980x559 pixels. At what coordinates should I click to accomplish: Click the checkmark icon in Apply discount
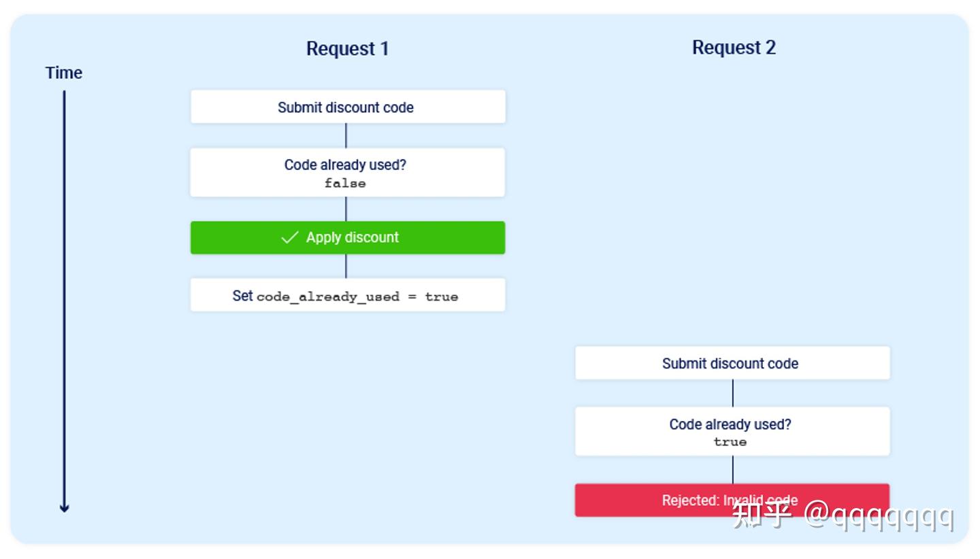[x=290, y=237]
